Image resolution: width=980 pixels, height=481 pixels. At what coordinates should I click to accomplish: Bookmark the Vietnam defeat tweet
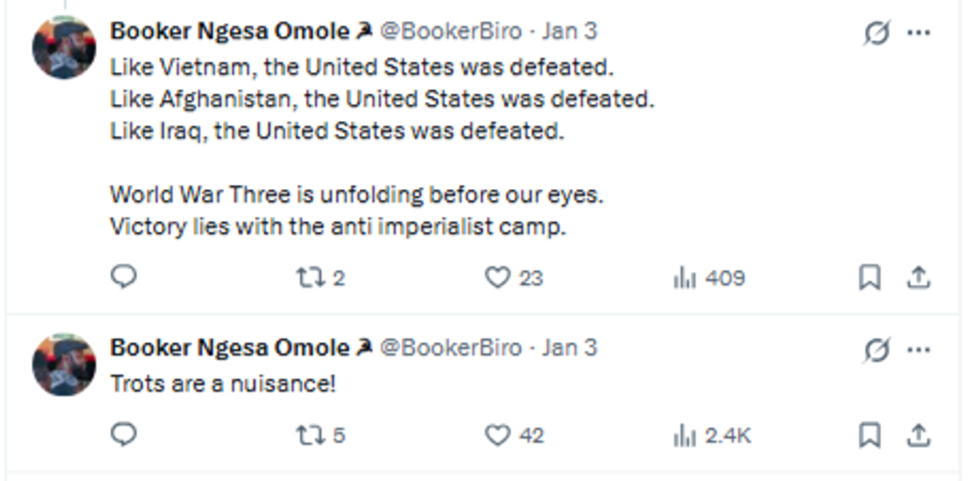(870, 277)
